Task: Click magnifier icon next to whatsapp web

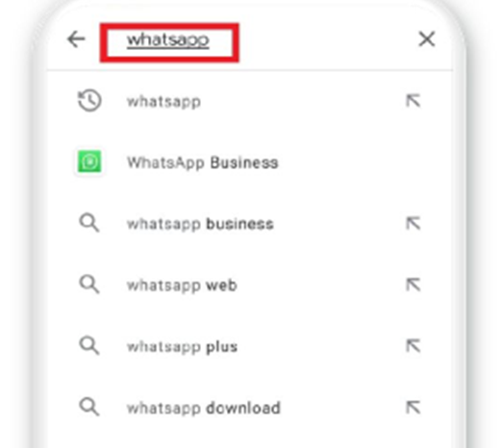Action: click(89, 285)
